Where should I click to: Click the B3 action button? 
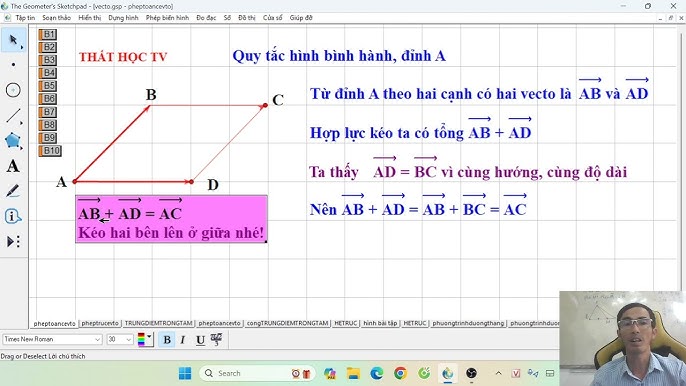coord(47,60)
